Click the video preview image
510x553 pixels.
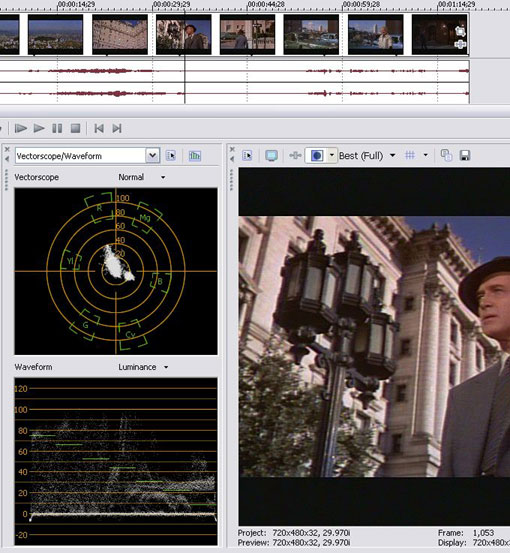(374, 346)
